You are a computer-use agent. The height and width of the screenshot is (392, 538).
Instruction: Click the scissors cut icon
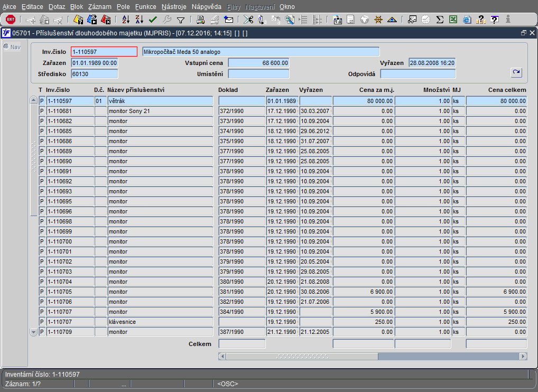coord(248,20)
